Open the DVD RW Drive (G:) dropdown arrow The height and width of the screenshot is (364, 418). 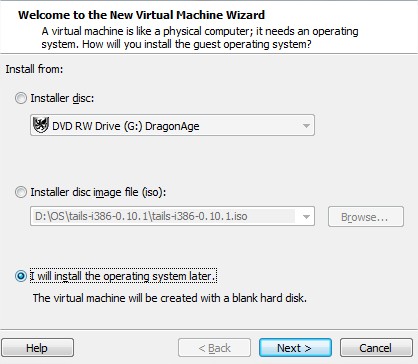(306, 126)
